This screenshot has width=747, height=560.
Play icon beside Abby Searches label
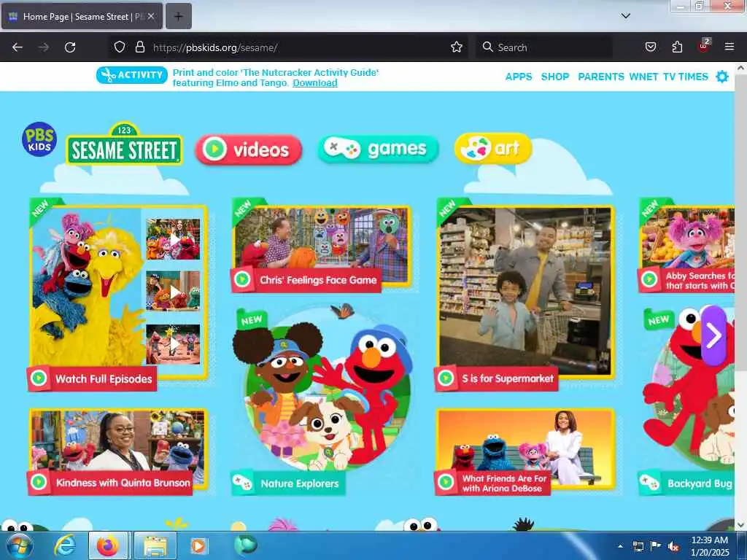[649, 279]
